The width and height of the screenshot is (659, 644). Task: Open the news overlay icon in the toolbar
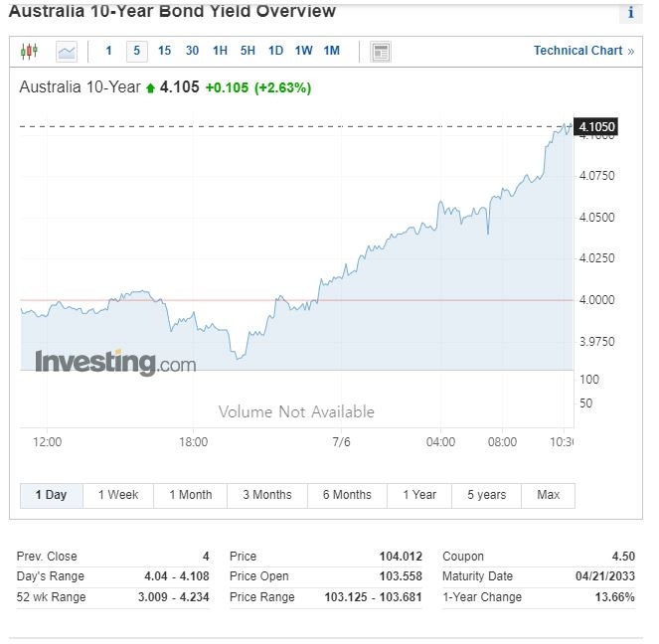[x=381, y=52]
